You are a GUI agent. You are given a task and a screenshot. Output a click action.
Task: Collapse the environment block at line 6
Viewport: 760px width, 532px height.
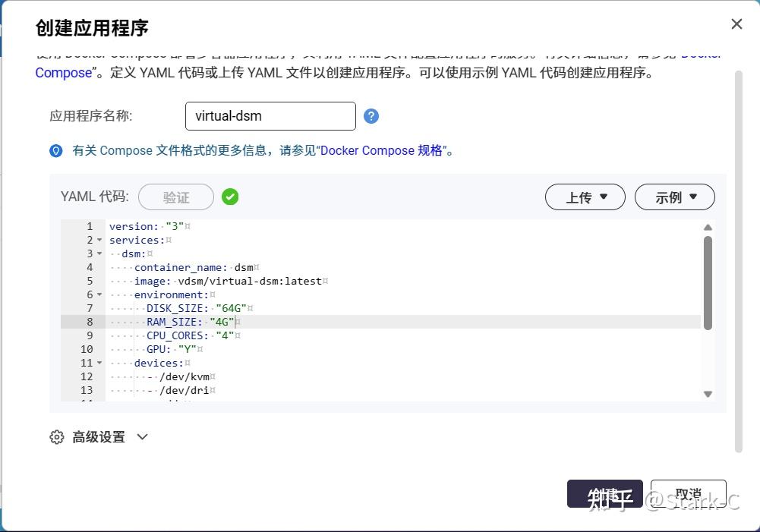pos(99,294)
